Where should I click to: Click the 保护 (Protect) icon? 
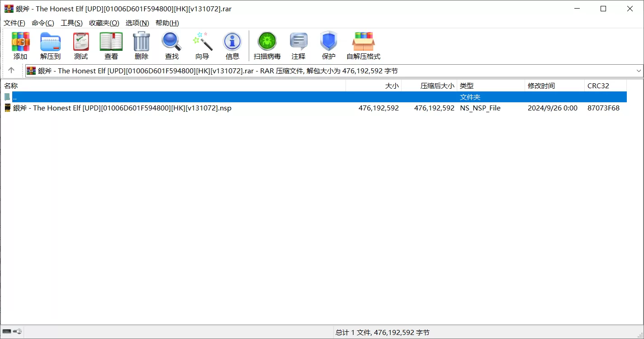328,44
